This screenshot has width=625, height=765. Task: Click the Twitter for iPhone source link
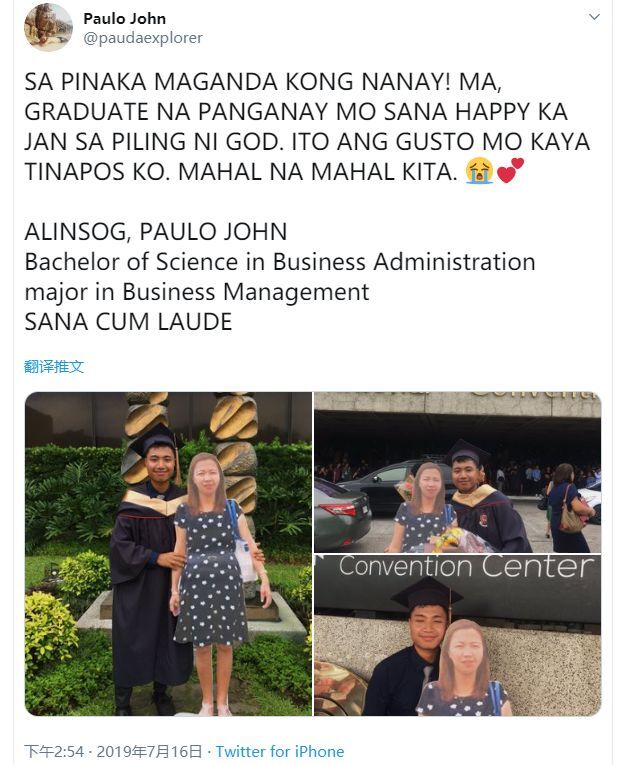(x=280, y=751)
